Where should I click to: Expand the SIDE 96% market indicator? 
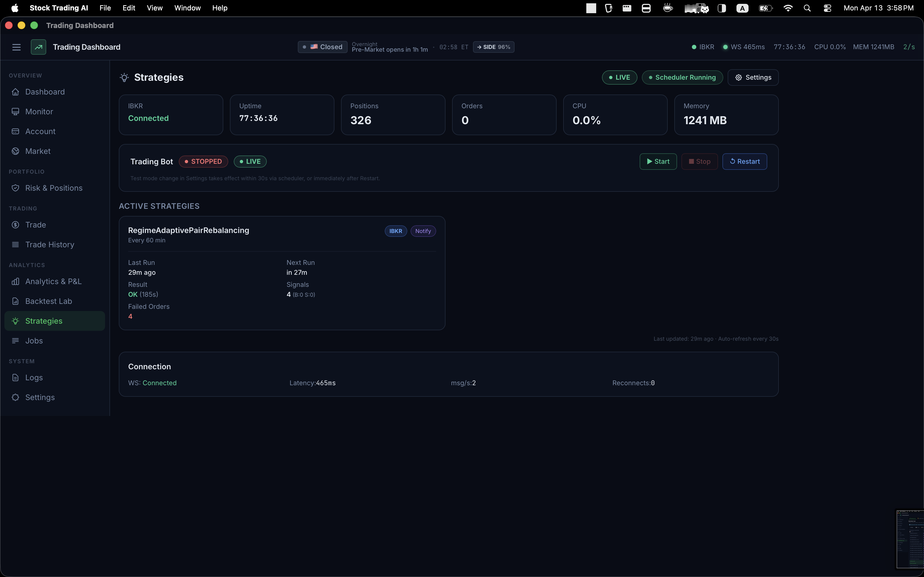493,47
